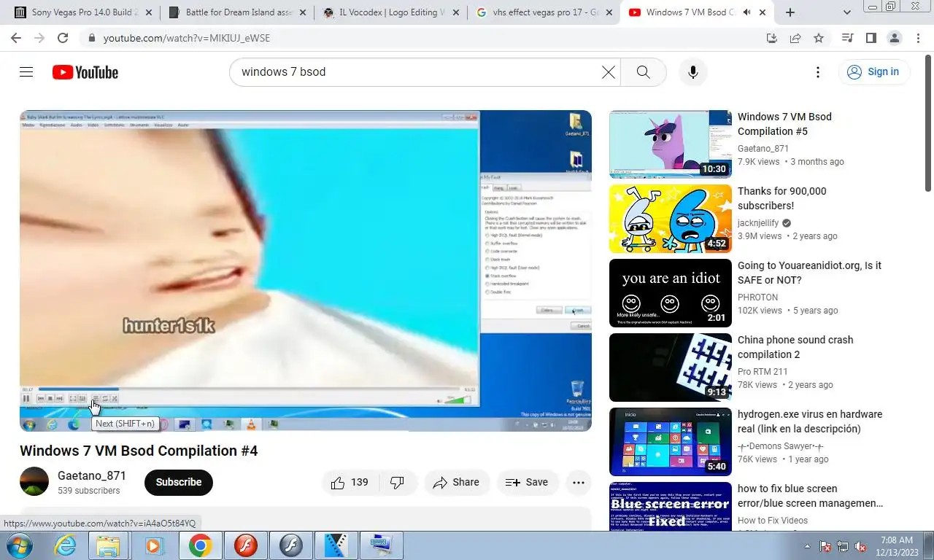Viewport: 934px width, 560px height.
Task: Install app icon in the address bar
Action: (772, 38)
